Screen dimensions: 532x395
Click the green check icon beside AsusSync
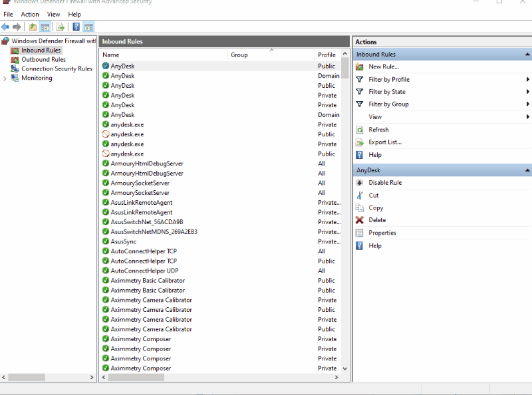coord(106,241)
